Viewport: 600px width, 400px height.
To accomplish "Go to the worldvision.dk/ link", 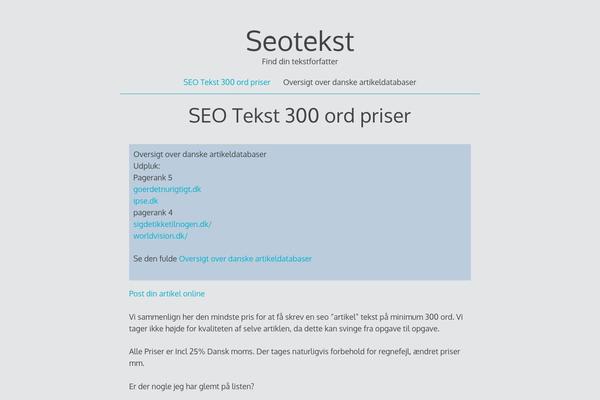I will [x=160, y=236].
